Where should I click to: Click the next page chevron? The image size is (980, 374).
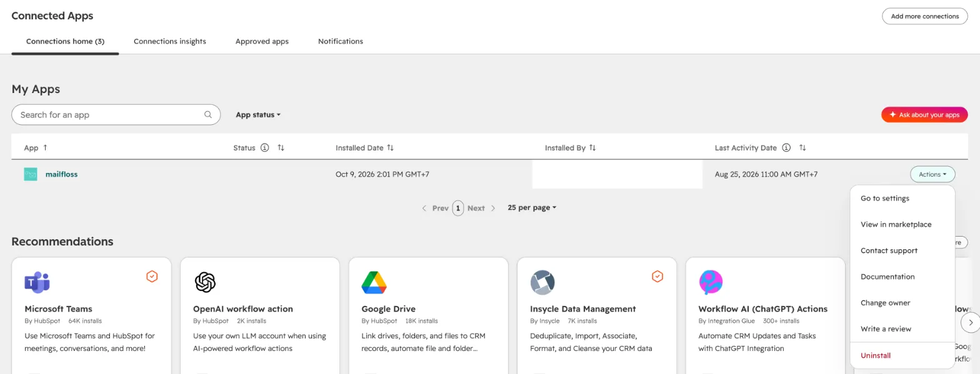pyautogui.click(x=492, y=208)
